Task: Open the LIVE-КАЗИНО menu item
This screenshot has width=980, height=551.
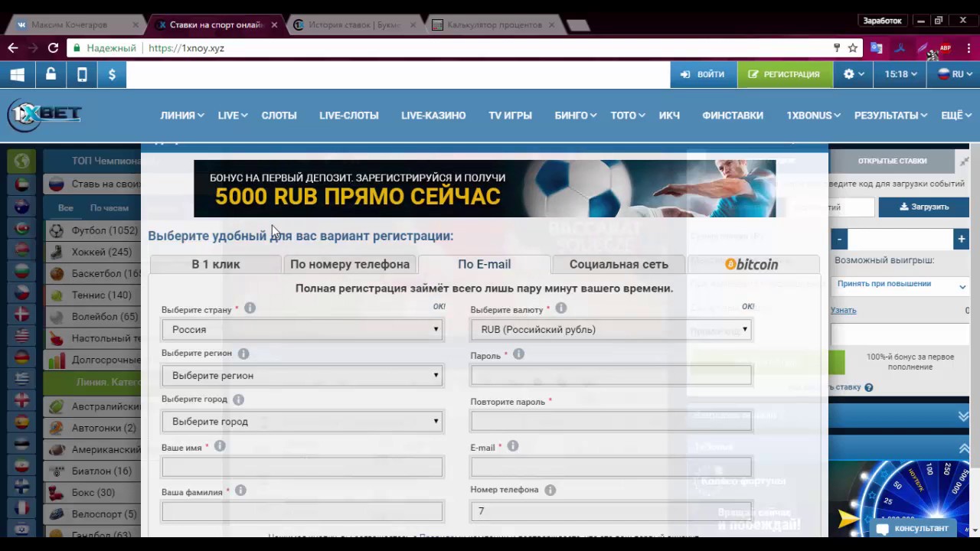Action: (433, 116)
